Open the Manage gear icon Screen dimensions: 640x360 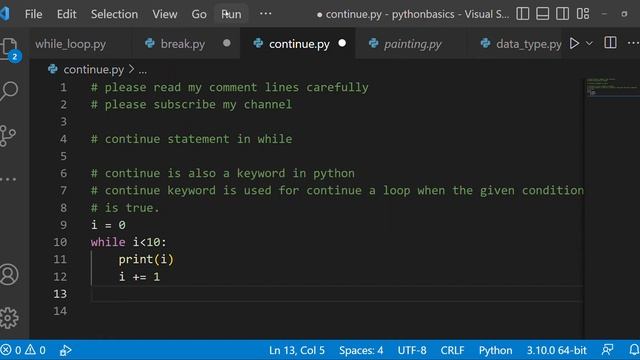click(9, 318)
